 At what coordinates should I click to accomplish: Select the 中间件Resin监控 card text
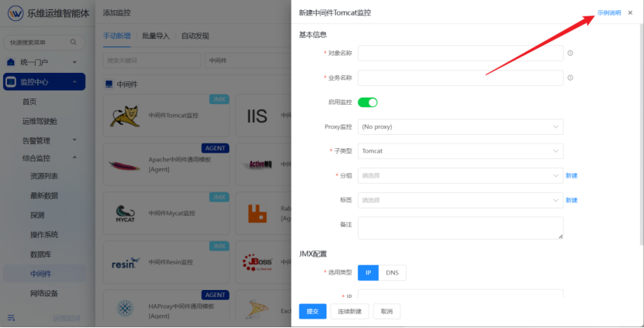point(171,262)
